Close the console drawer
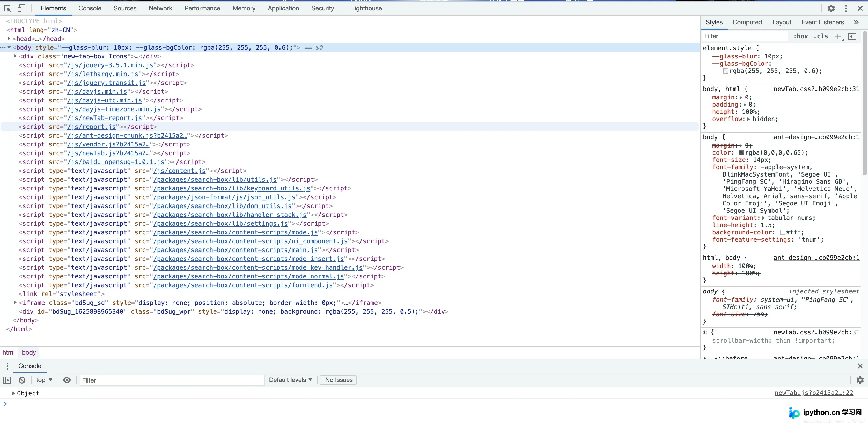This screenshot has width=868, height=426. (x=860, y=366)
